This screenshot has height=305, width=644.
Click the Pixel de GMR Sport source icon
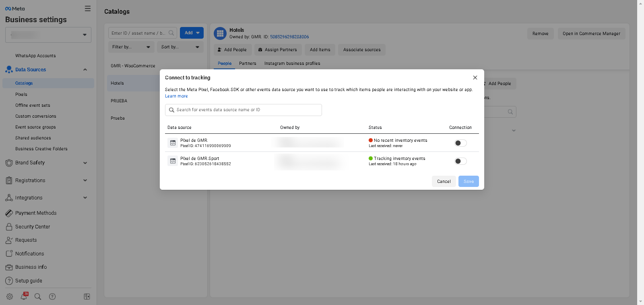[x=173, y=161]
